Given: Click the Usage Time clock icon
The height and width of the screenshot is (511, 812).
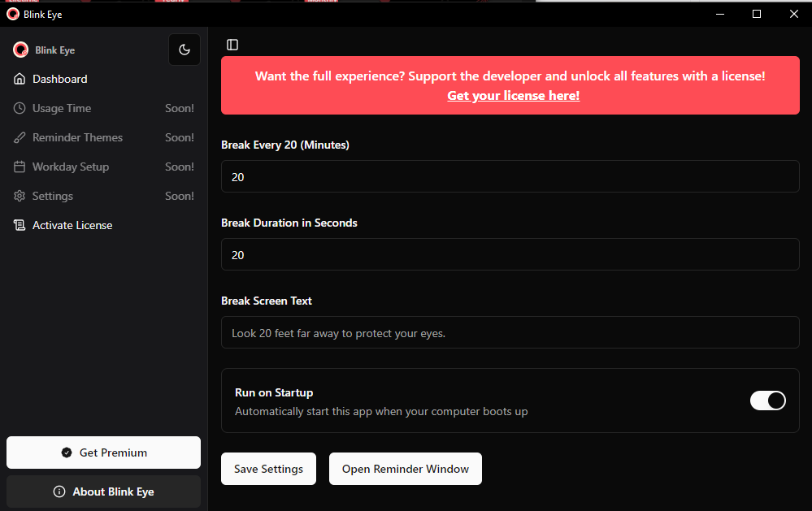Looking at the screenshot, I should (20, 108).
